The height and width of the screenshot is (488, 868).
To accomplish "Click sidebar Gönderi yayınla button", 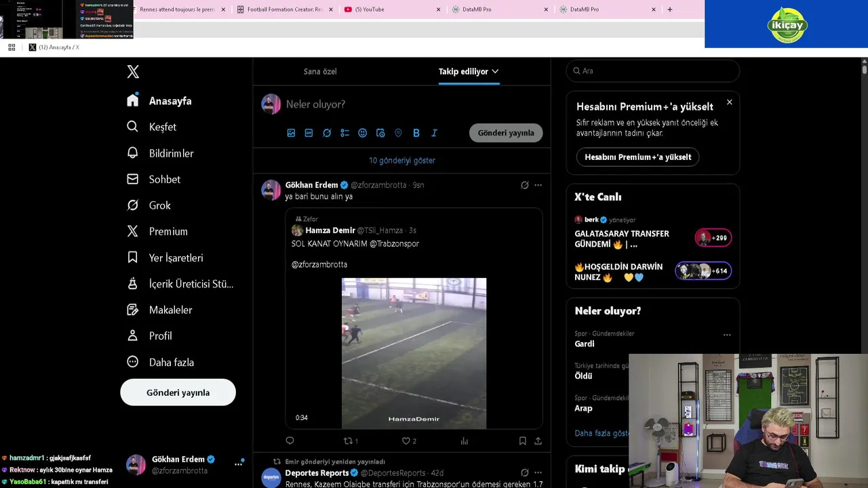I will (178, 392).
